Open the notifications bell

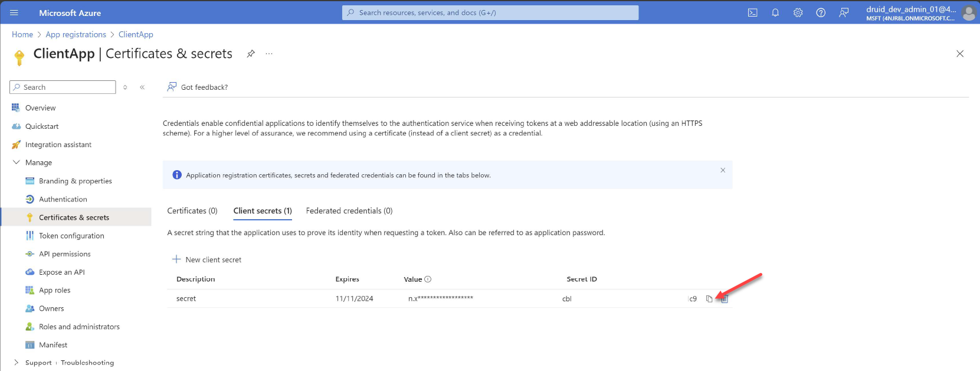[x=775, y=12]
